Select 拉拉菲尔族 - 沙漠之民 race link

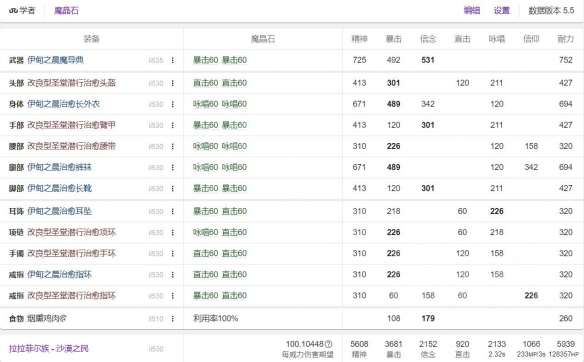(x=49, y=349)
